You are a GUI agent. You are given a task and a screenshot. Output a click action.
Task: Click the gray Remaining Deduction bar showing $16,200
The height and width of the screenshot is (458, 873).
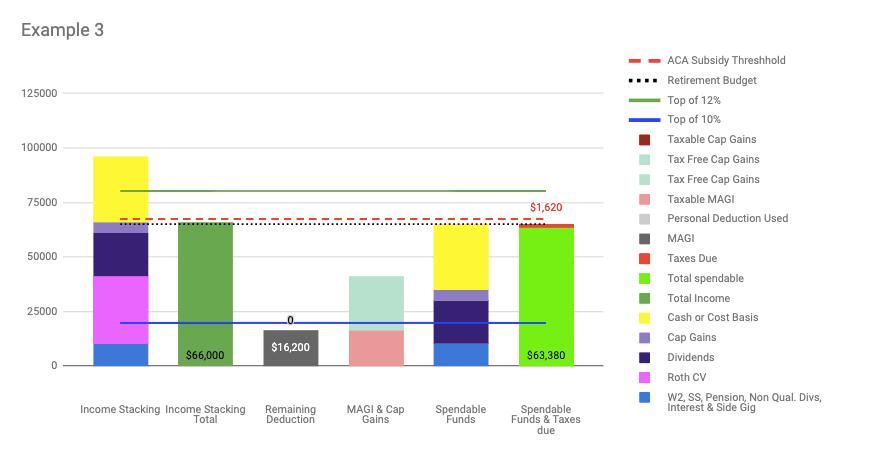coord(291,348)
